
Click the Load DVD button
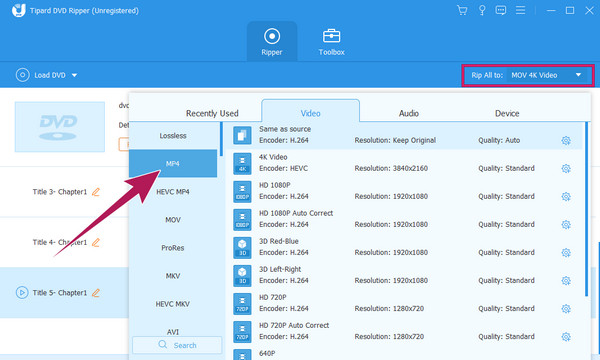click(41, 75)
